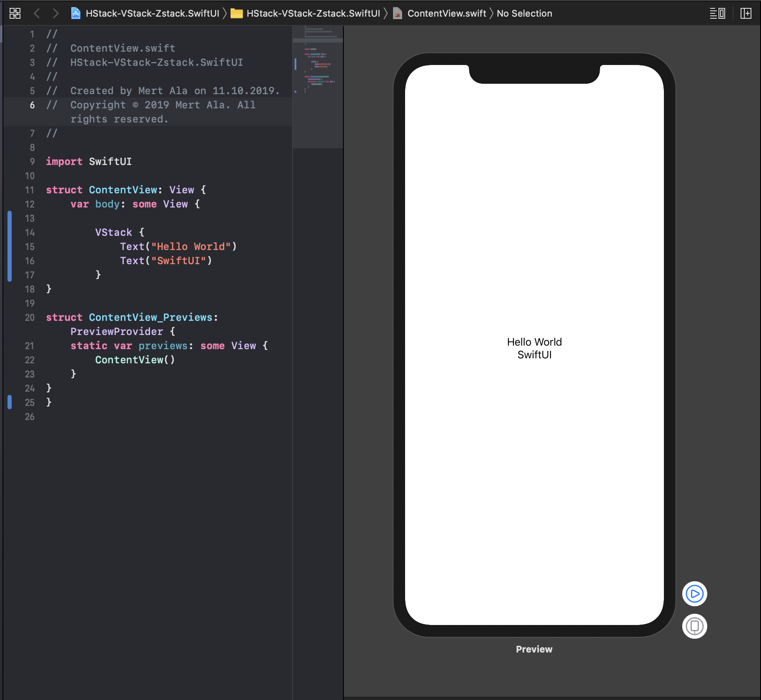Screen dimensions: 761x700
Task: Add an editor pane on the right
Action: pos(746,13)
